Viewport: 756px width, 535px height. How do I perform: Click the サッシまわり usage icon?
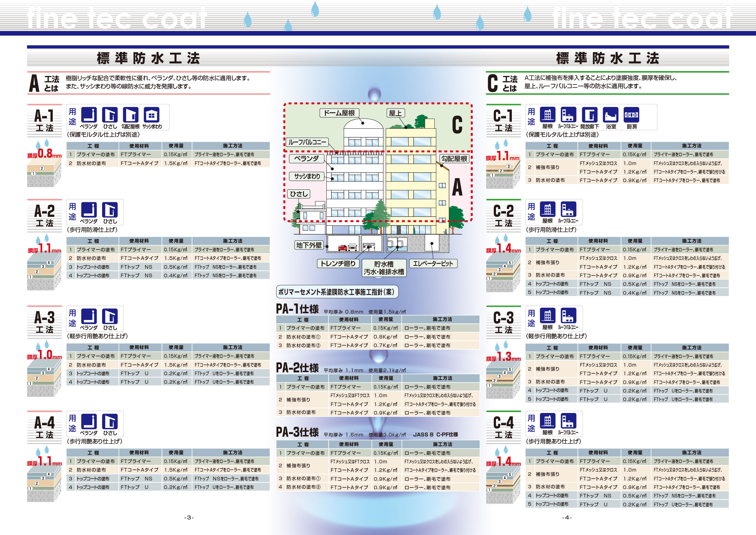pyautogui.click(x=152, y=115)
